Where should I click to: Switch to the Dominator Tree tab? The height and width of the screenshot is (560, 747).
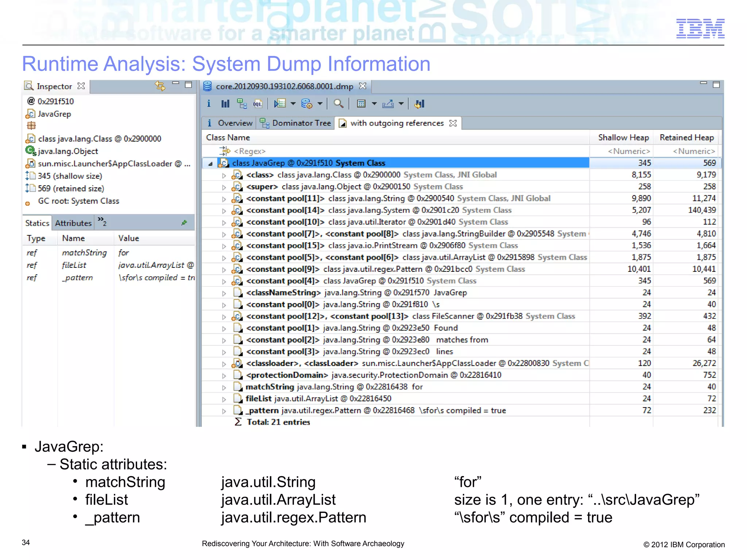[296, 123]
